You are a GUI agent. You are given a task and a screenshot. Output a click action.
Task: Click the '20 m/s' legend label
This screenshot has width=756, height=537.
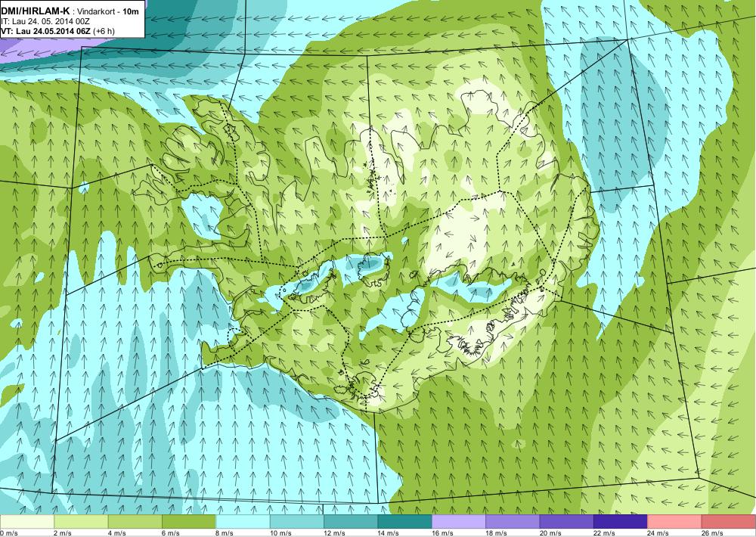click(550, 532)
